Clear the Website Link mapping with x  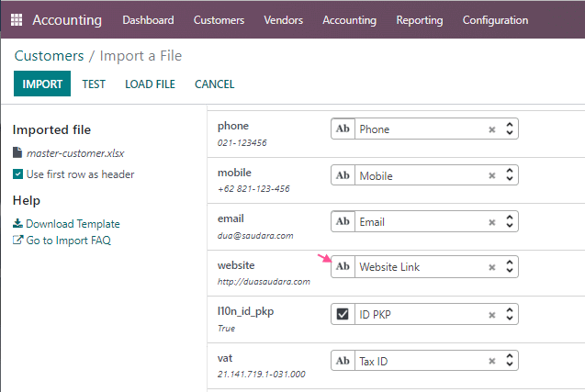tap(492, 267)
